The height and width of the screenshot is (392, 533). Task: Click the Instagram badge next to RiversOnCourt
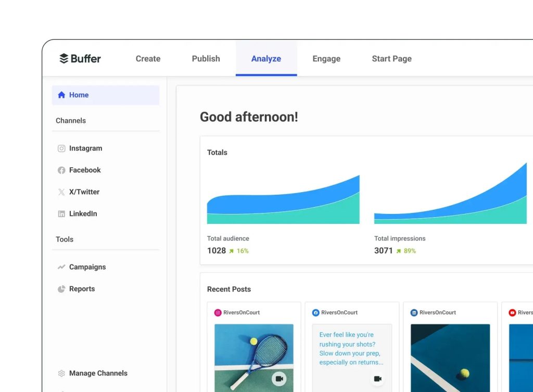tap(218, 313)
